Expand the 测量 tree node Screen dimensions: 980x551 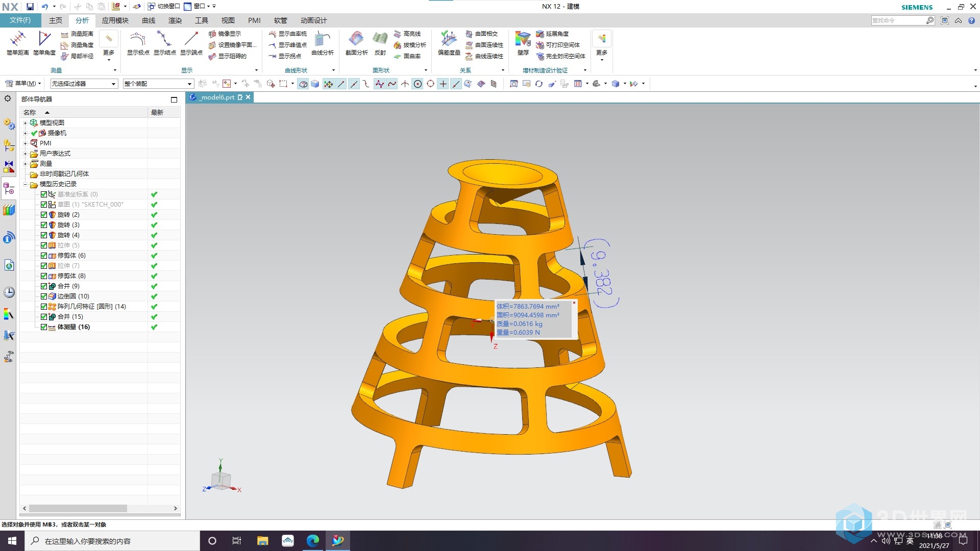(25, 164)
